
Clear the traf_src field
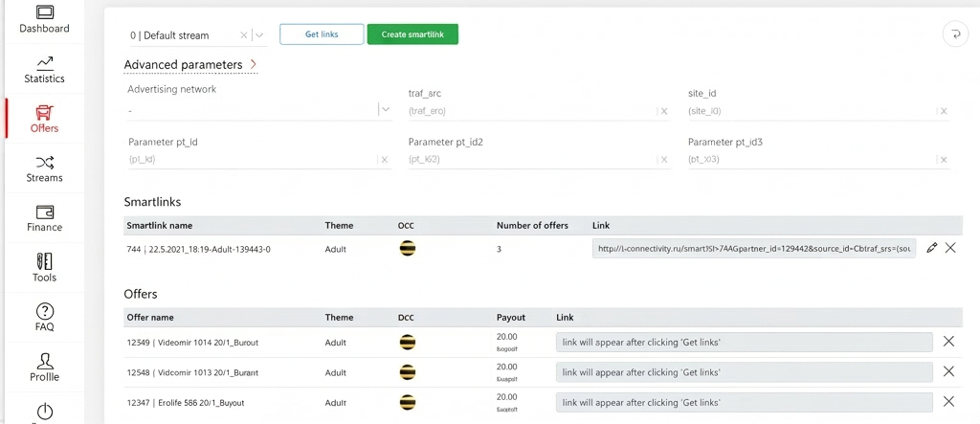[x=664, y=111]
